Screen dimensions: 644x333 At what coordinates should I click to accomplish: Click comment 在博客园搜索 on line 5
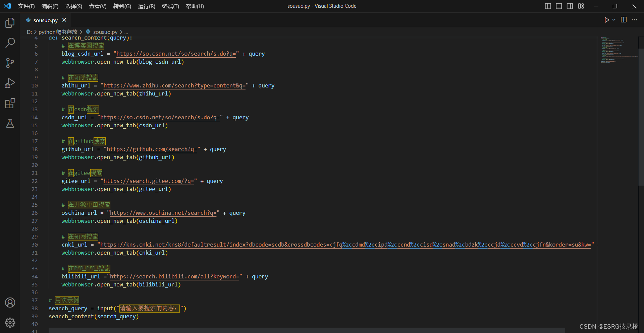(86, 46)
